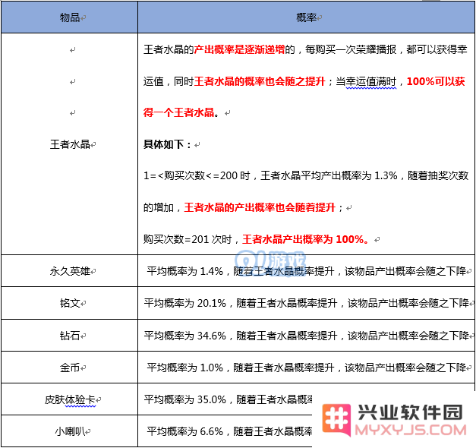Image resolution: width=476 pixels, height=448 pixels.
Task: Select the 皮肤体验卡 item cell
Action: click(70, 399)
